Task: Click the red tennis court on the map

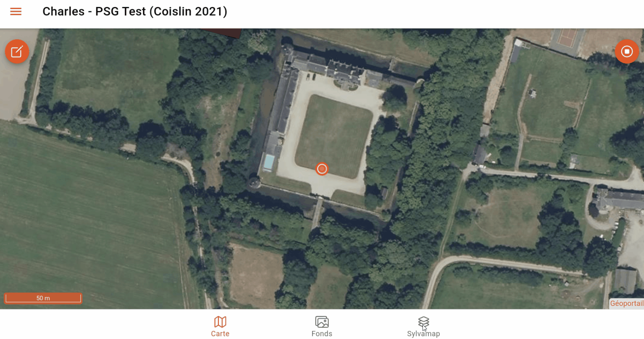Action: point(567,37)
